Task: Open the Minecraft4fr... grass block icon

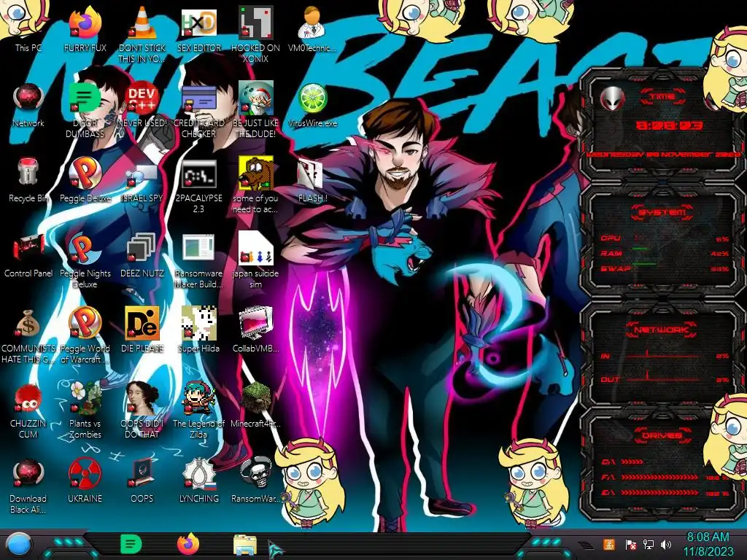Action: (255, 405)
